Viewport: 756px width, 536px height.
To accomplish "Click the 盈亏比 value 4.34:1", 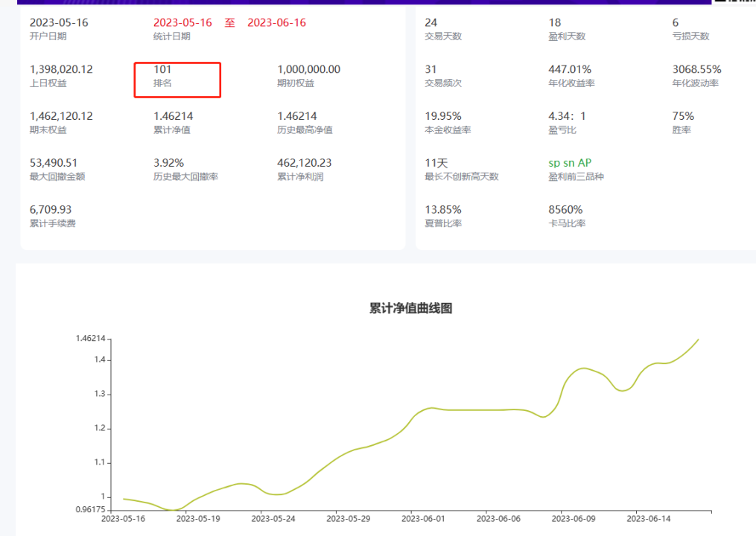I will tap(567, 116).
